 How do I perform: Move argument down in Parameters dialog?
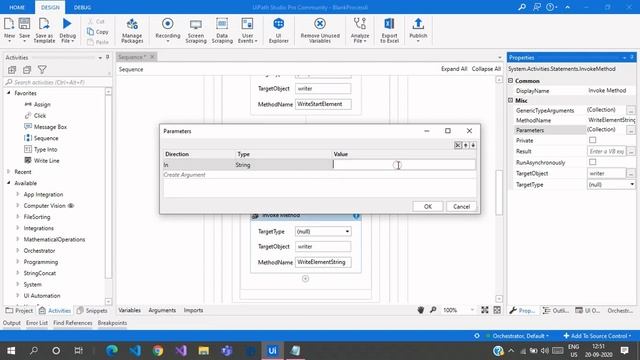tap(473, 145)
